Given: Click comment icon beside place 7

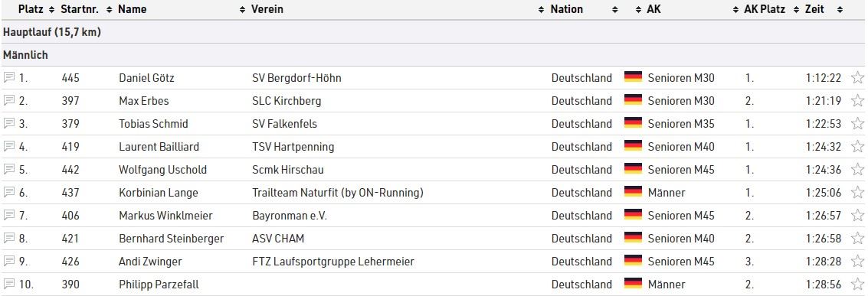Looking at the screenshot, I should click(x=8, y=215).
